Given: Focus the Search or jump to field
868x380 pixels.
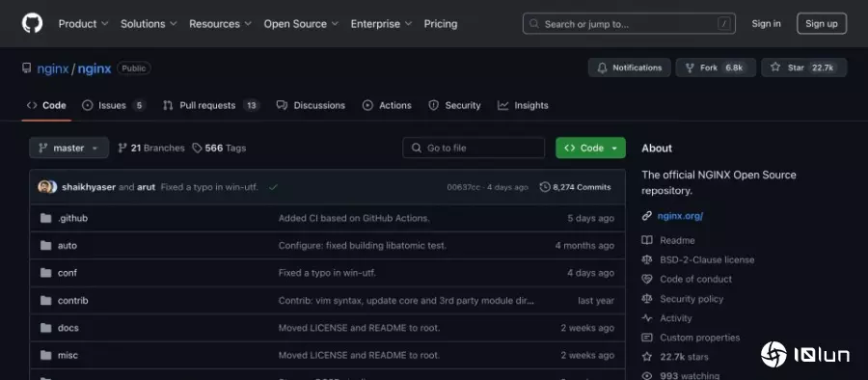Looking at the screenshot, I should (x=629, y=24).
